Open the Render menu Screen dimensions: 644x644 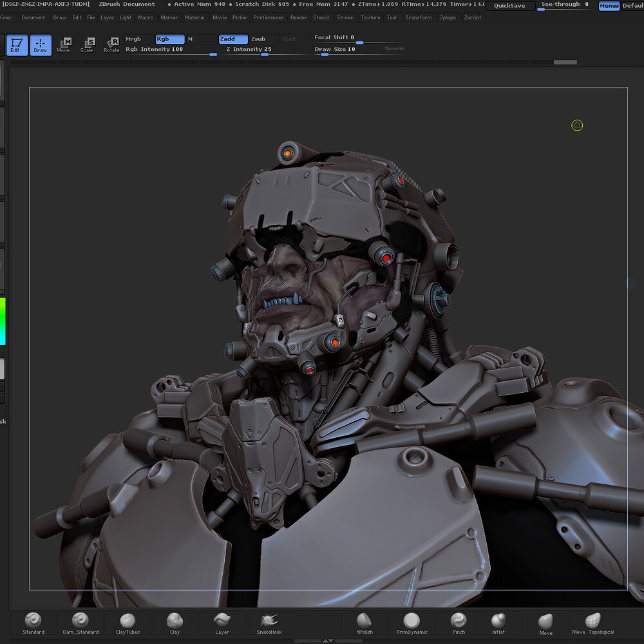click(x=299, y=17)
